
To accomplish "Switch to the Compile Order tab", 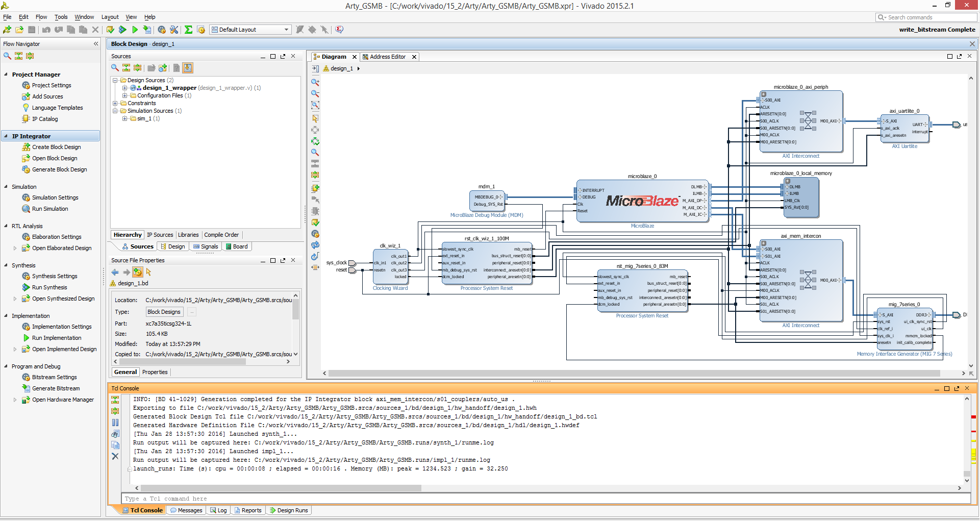I will (x=221, y=235).
